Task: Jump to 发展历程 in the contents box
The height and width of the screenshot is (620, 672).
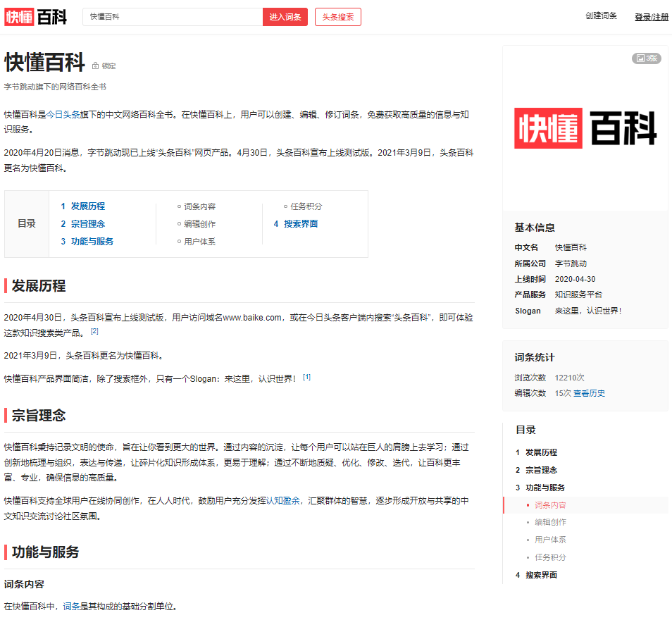Action: tap(87, 206)
